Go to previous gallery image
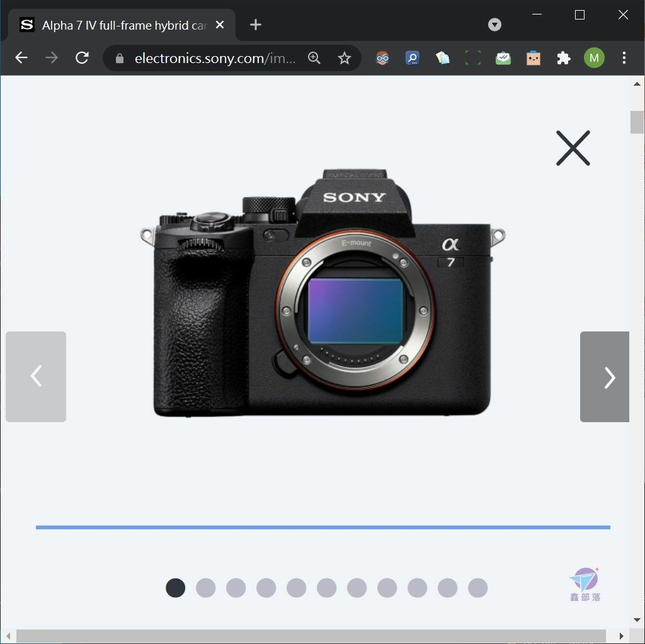This screenshot has height=644, width=645. tap(36, 377)
